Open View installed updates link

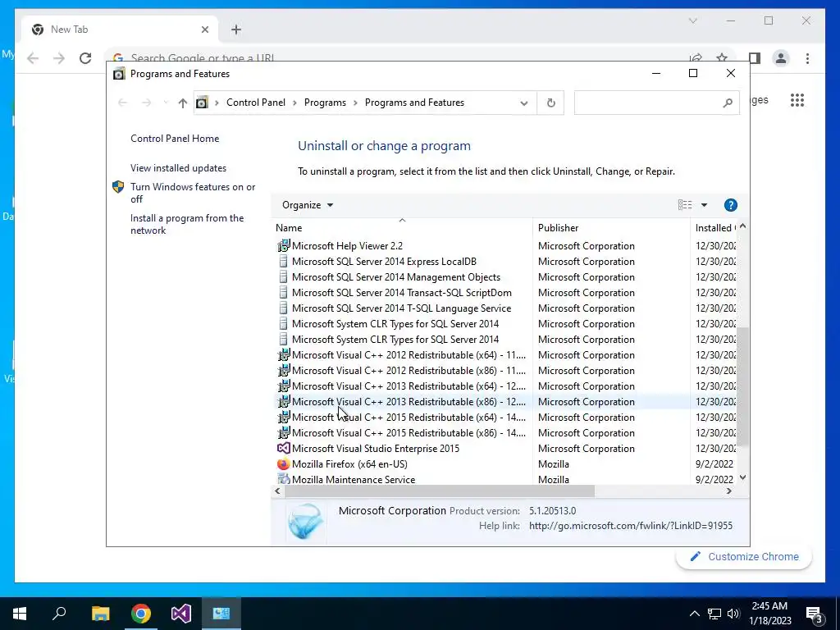178,168
